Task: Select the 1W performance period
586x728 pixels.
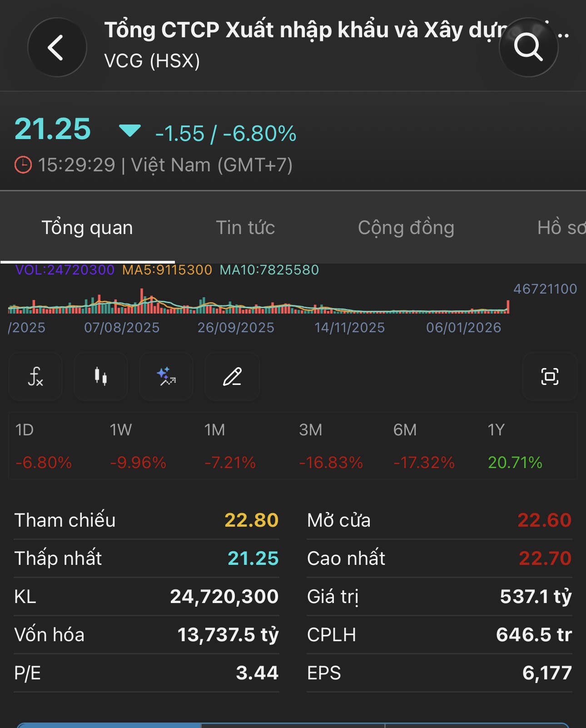Action: click(x=138, y=446)
